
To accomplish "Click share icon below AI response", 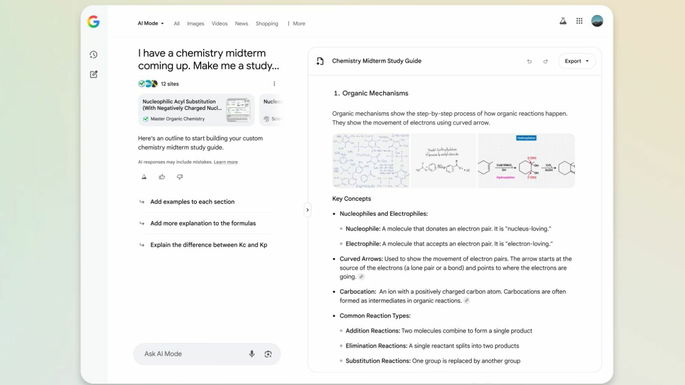I will click(x=144, y=177).
